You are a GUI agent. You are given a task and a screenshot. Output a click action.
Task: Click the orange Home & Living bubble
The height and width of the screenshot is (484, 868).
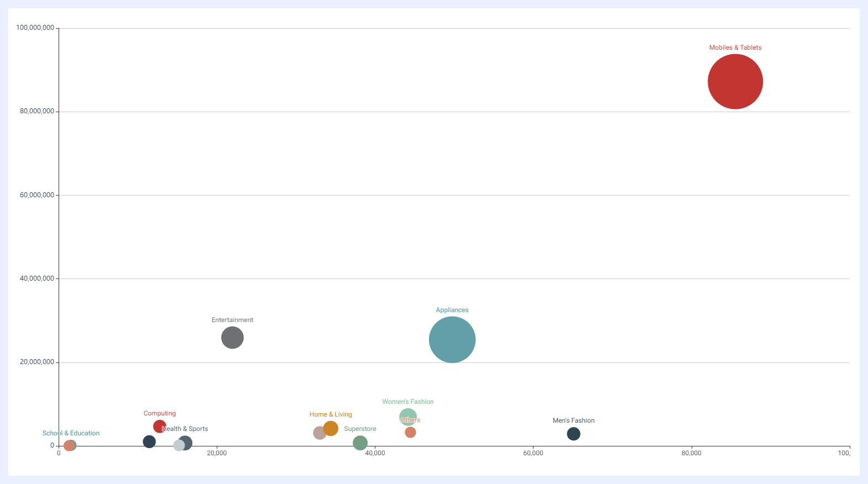point(331,428)
